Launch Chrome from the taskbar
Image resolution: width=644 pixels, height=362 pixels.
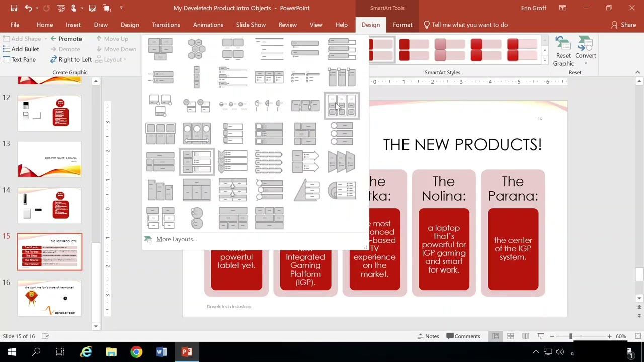(x=136, y=352)
